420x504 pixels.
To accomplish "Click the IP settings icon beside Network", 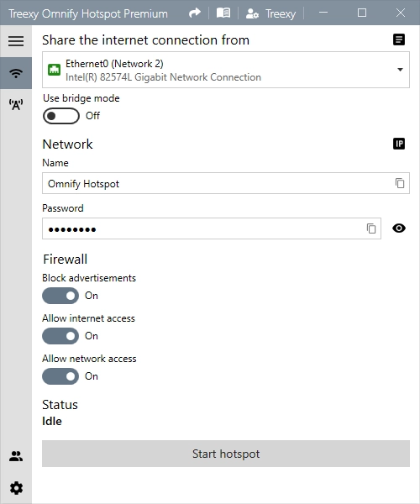I will [399, 144].
